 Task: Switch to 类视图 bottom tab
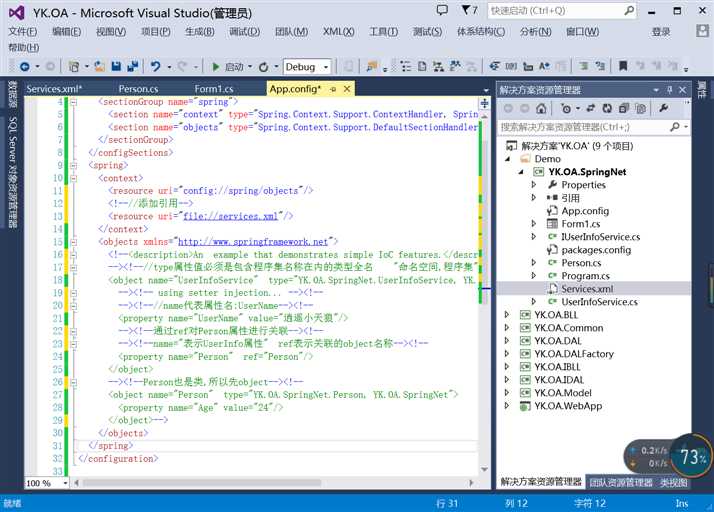(673, 482)
